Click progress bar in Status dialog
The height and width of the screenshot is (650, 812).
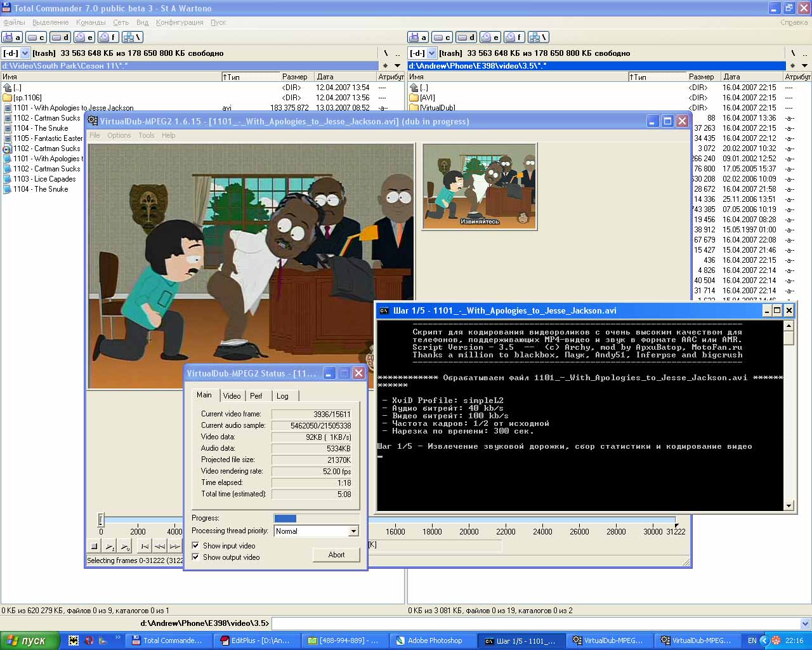click(315, 519)
